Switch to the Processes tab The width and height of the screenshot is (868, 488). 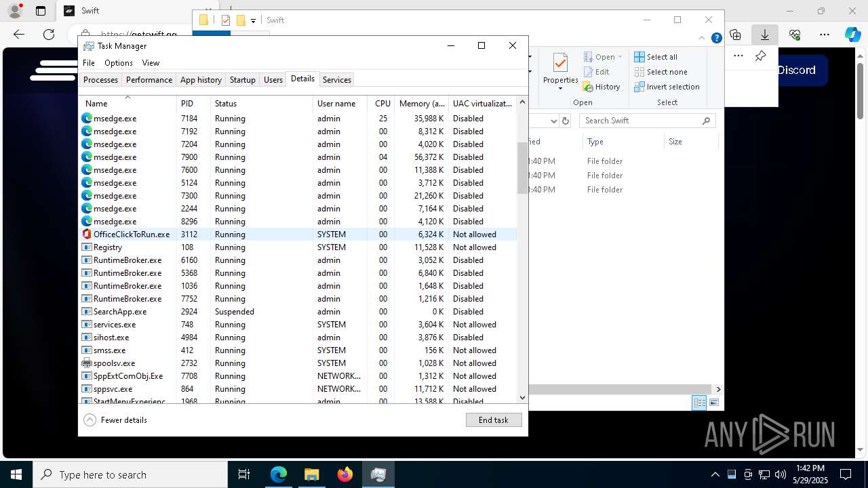(100, 79)
